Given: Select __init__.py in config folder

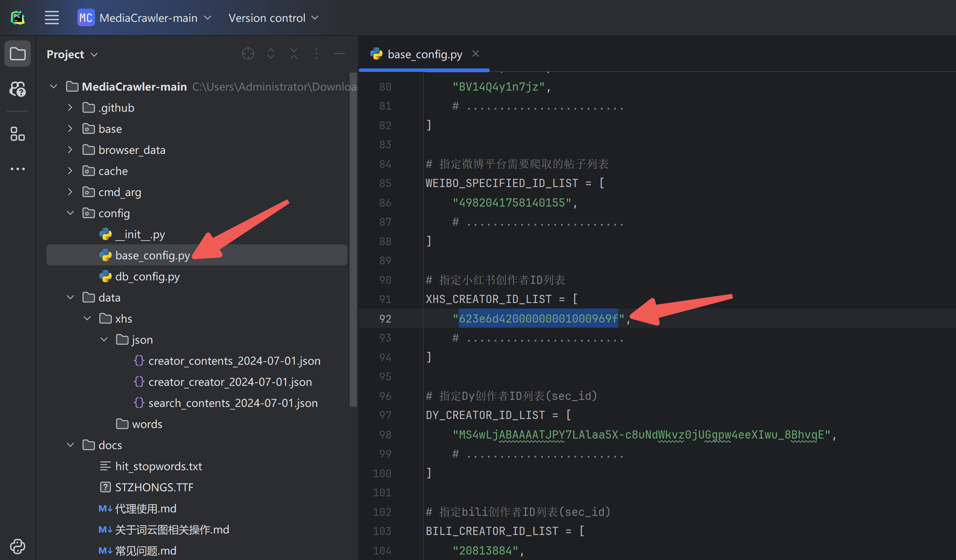Looking at the screenshot, I should 140,234.
